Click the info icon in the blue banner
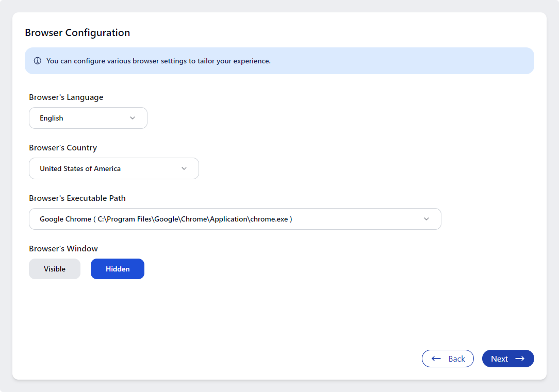Screen dimensions: 559x392 (38, 61)
